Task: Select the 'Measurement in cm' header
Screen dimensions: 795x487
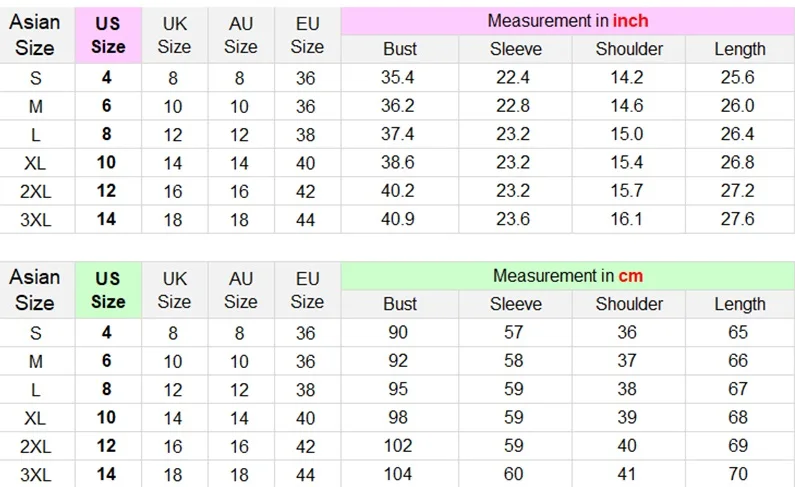Action: [x=568, y=276]
